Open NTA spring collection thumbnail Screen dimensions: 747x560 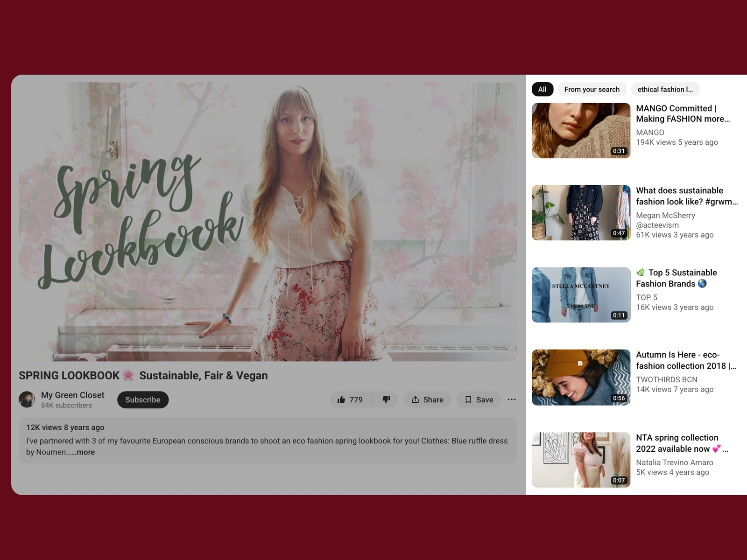click(581, 460)
